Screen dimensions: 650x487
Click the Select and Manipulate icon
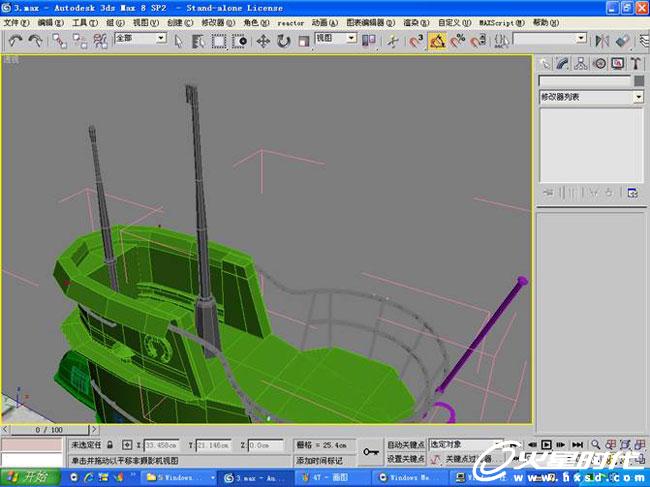tap(392, 41)
